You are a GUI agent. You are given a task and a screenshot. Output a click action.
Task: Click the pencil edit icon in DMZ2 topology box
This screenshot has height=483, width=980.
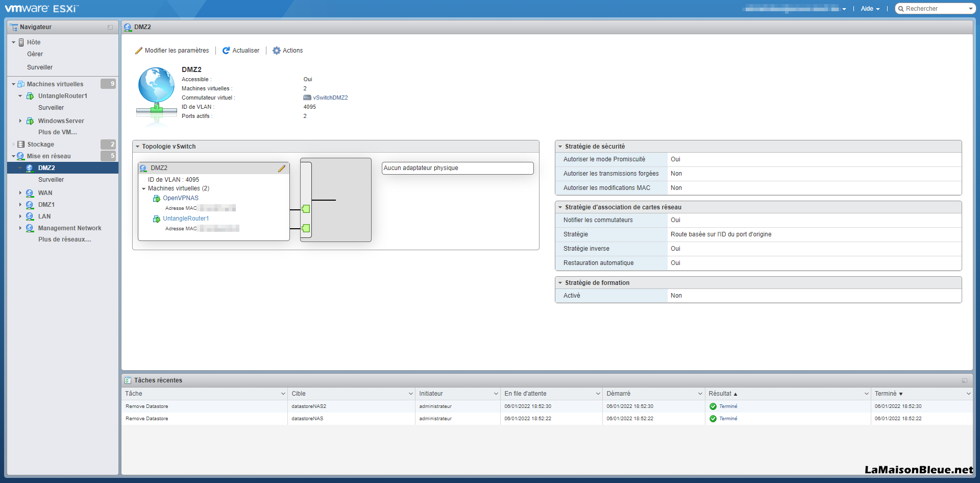pyautogui.click(x=282, y=168)
